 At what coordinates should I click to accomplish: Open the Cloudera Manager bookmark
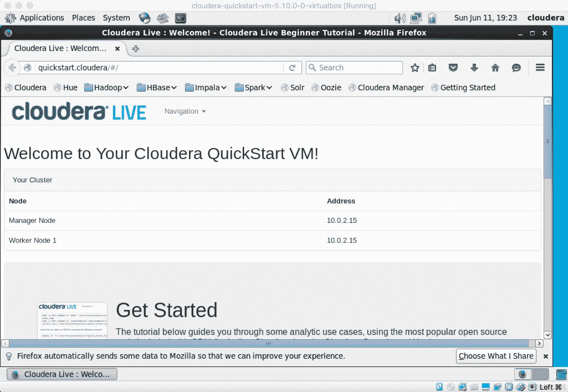[386, 87]
